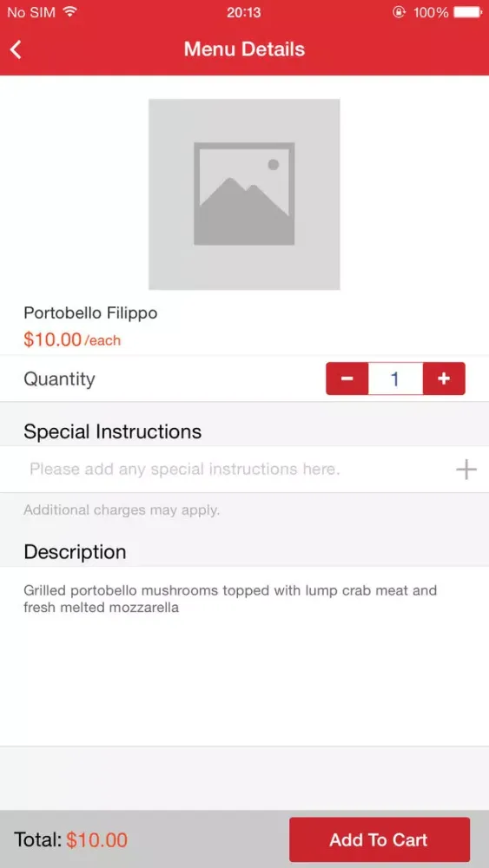Tap the Quantity label
The image size is (489, 868).
(59, 379)
